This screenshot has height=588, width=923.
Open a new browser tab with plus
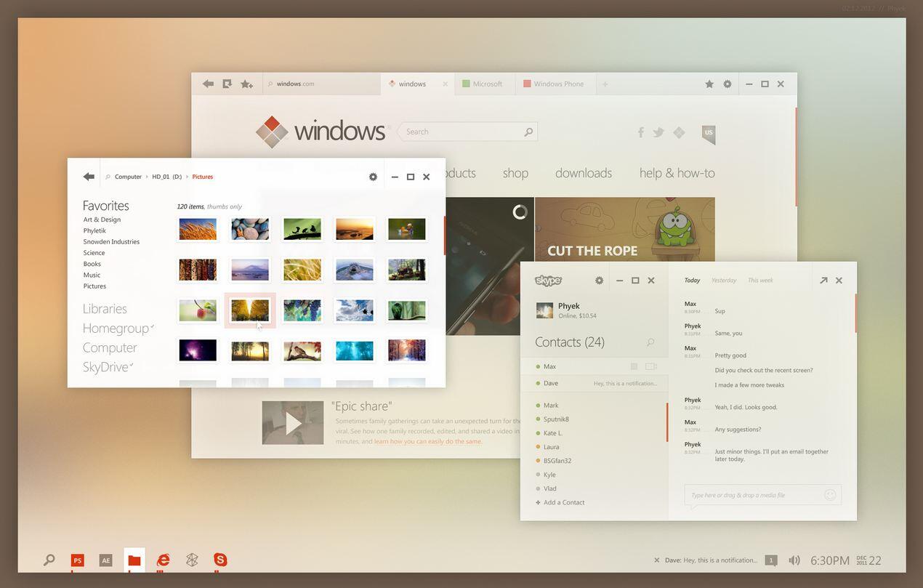tap(605, 84)
